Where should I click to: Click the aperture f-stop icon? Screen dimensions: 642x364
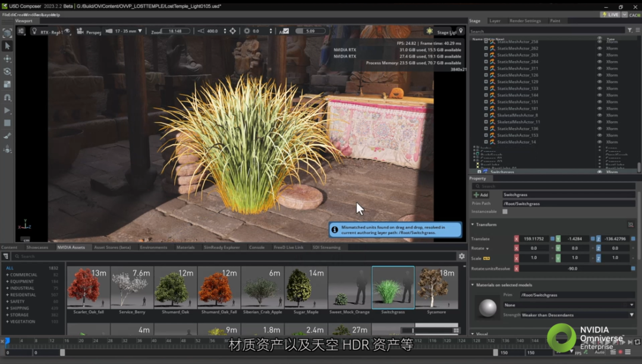click(x=247, y=31)
